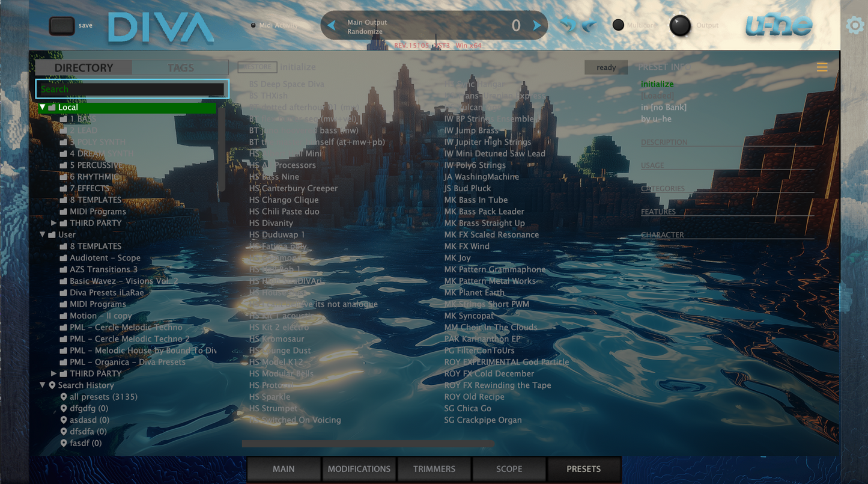
Task: Open the MODIFICATIONS page tab
Action: [359, 469]
